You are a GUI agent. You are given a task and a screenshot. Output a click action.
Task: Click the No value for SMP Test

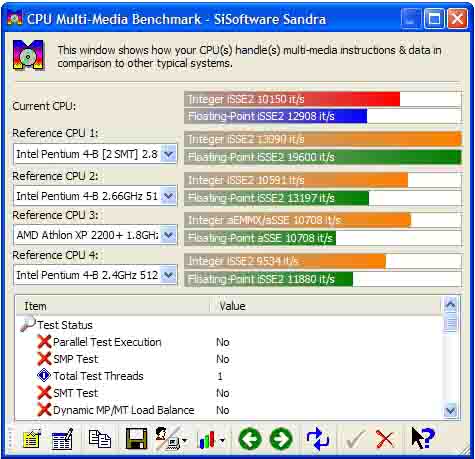coord(223,359)
